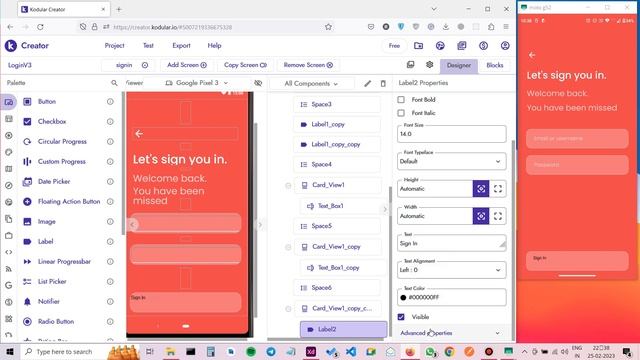Open new browser tab
640x360 pixels.
point(119,9)
